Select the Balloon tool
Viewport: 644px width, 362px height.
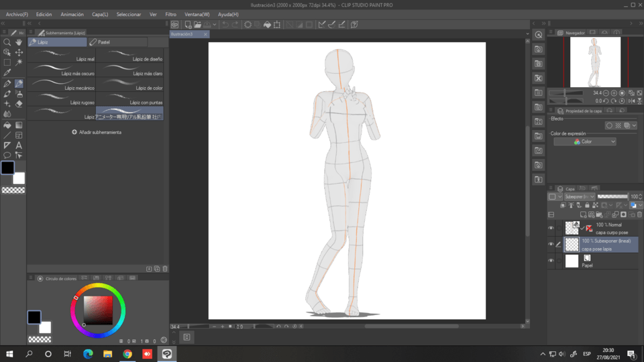tap(7, 155)
